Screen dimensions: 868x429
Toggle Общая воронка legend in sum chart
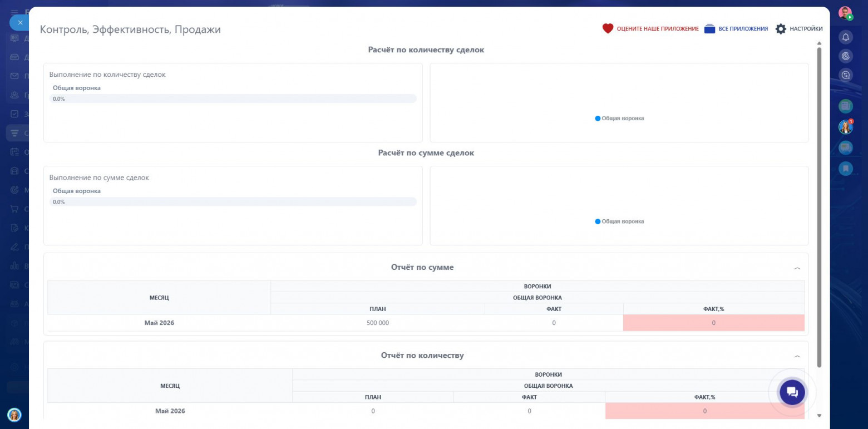point(619,221)
